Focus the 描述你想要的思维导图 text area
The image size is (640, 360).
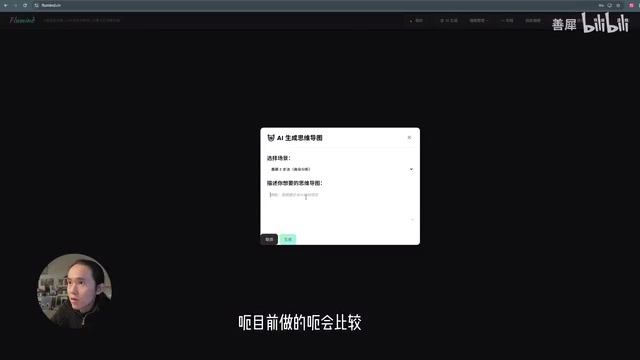(x=340, y=206)
